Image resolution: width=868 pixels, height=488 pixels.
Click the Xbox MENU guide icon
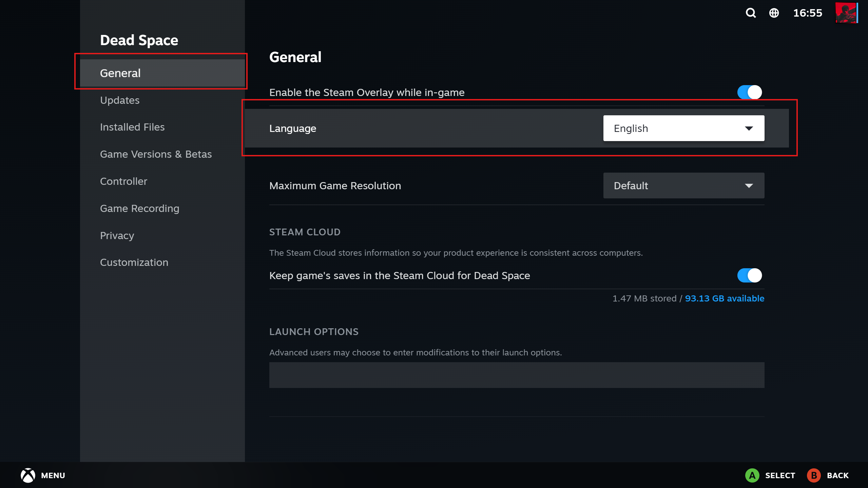(x=28, y=475)
